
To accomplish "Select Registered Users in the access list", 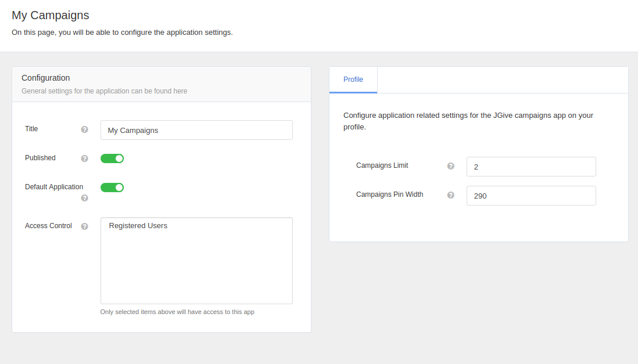I will point(138,226).
